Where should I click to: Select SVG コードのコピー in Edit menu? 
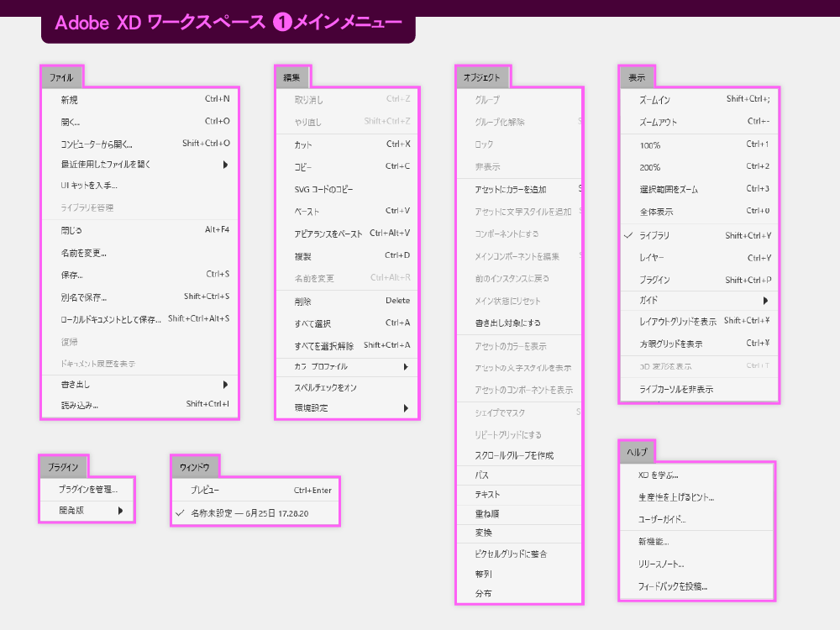(x=347, y=189)
